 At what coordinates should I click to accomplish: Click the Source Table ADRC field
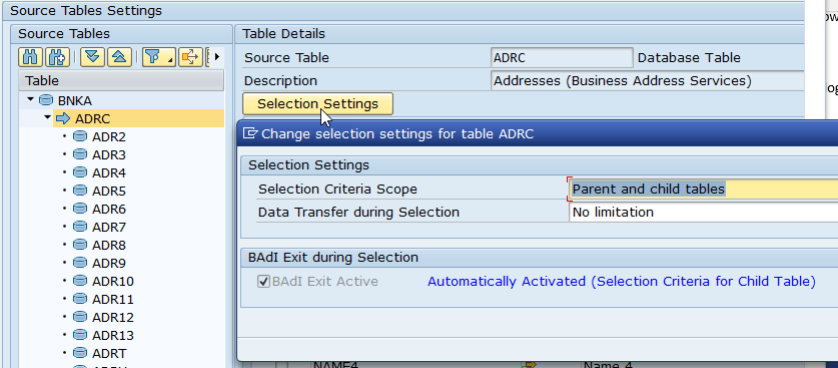562,57
